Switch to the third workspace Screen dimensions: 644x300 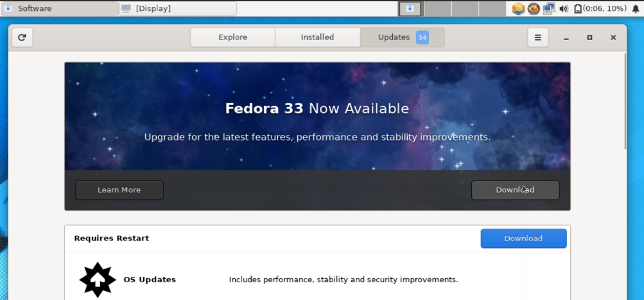click(x=465, y=8)
